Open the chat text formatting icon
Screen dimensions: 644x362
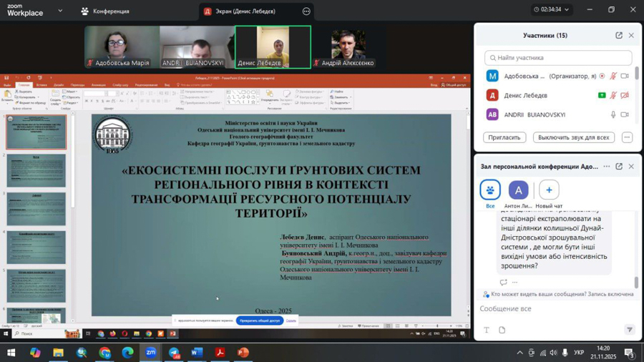(x=487, y=330)
